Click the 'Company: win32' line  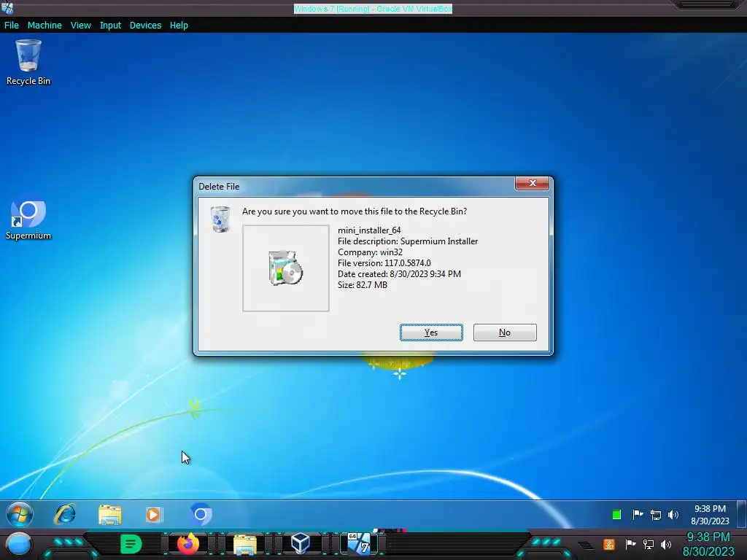click(370, 252)
